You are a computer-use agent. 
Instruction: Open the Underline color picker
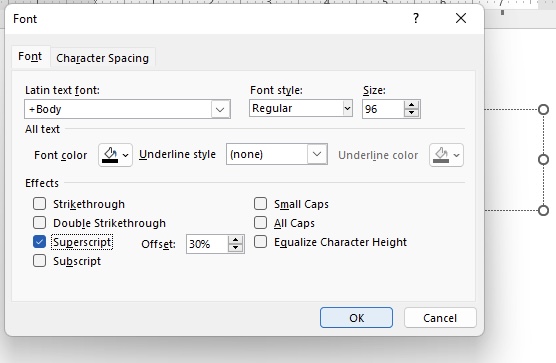point(446,155)
